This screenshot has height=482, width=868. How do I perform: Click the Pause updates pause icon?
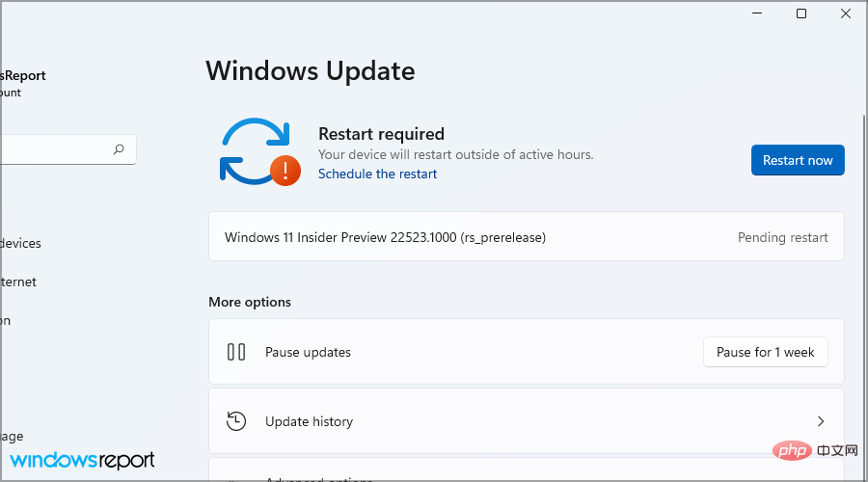pos(236,352)
